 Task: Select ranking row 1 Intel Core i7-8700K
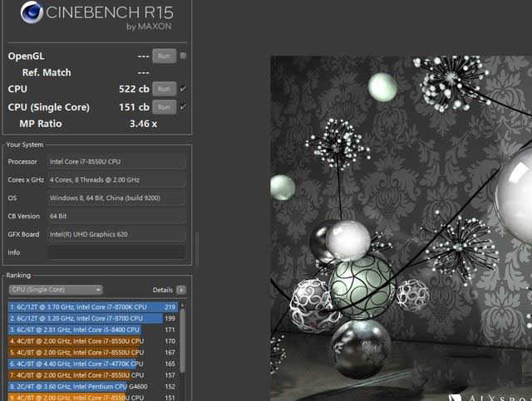pos(92,307)
